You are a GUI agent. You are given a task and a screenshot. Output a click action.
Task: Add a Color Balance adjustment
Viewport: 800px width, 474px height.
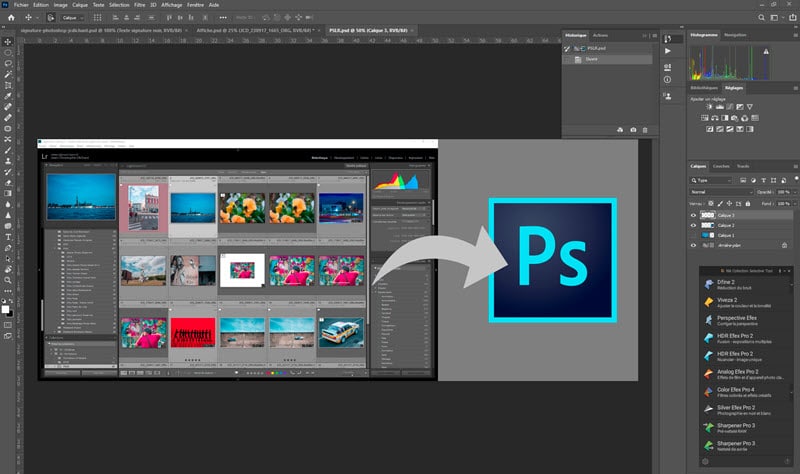714,118
